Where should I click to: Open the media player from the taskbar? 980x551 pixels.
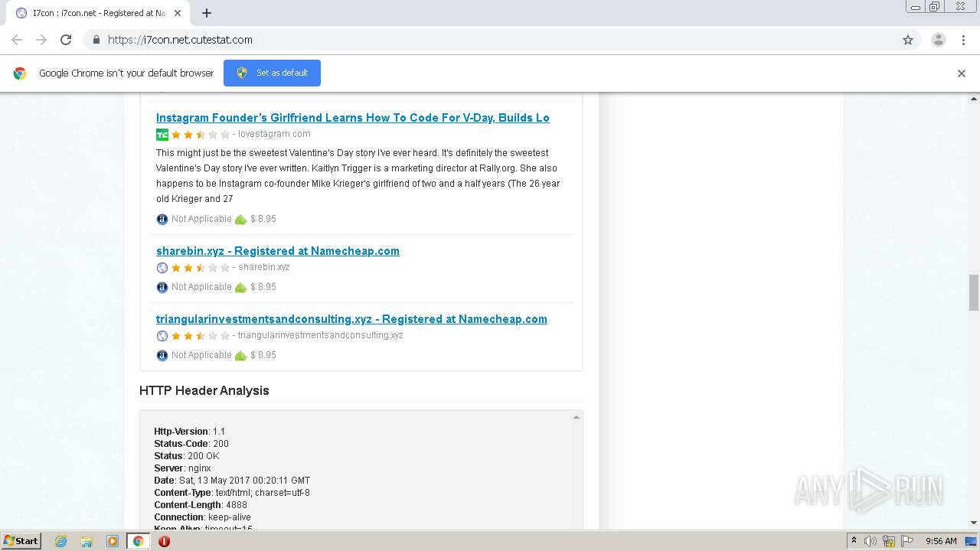click(113, 541)
